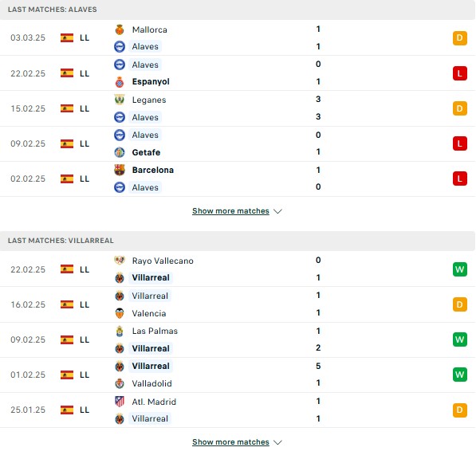Click the W result badge for Rayo Vallecano match

tap(459, 269)
